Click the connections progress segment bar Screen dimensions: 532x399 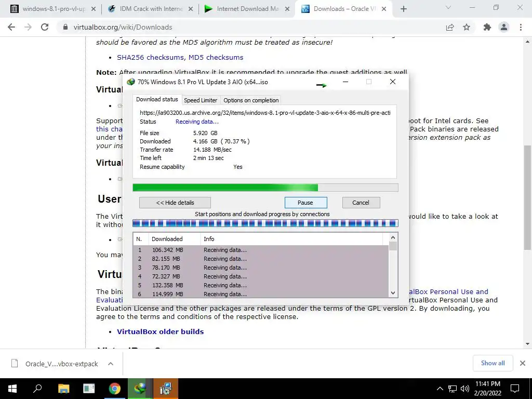pos(265,223)
